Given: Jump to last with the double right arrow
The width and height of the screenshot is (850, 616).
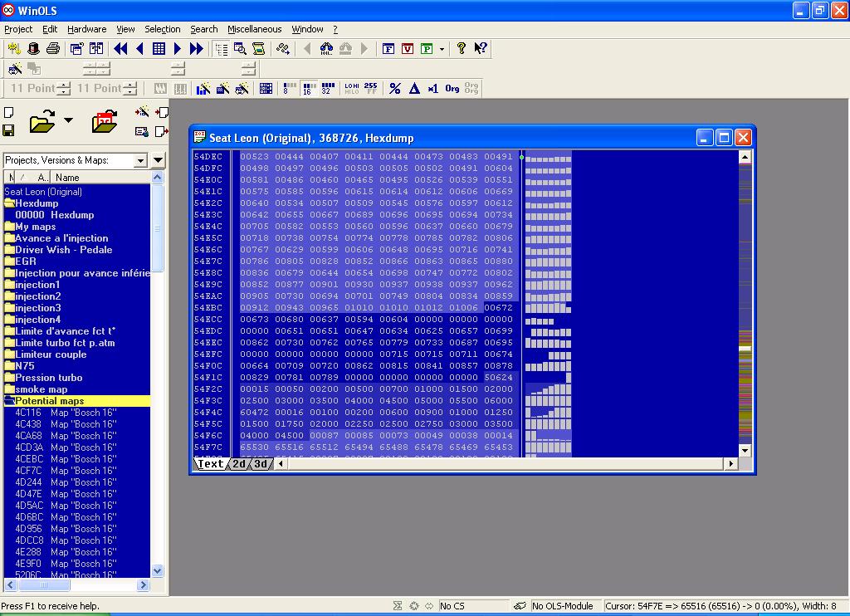Looking at the screenshot, I should (196, 49).
